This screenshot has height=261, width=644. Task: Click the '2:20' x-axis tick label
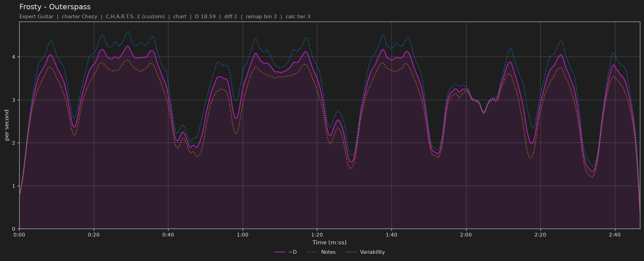540,235
